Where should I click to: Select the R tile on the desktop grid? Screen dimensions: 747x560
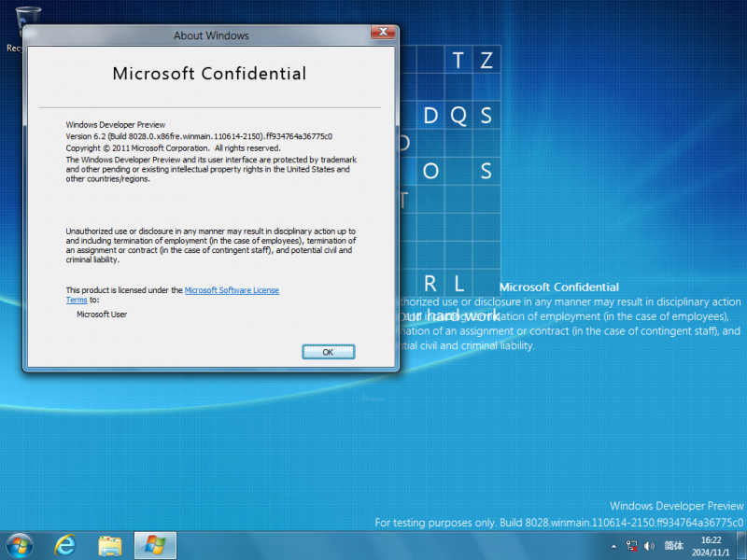pyautogui.click(x=430, y=284)
